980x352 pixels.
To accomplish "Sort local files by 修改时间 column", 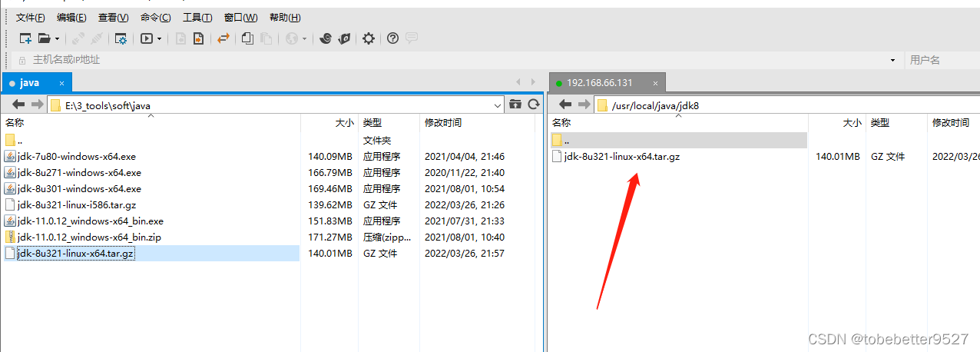I will pyautogui.click(x=477, y=122).
